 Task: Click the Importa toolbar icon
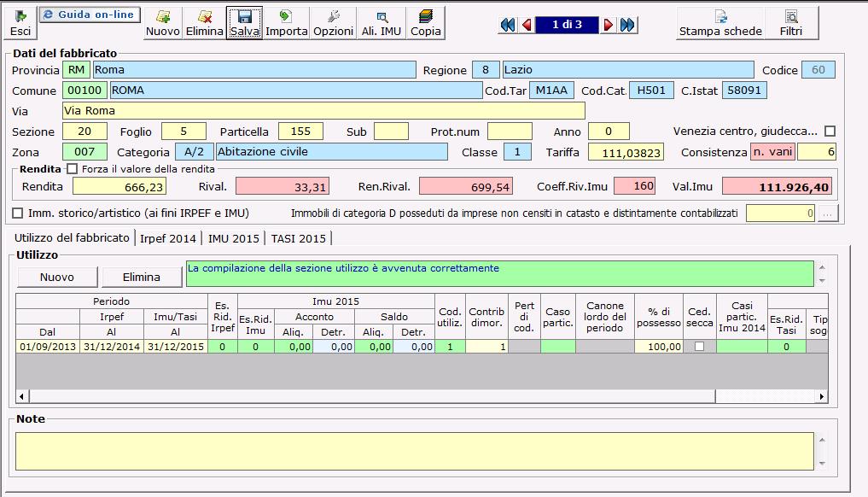click(286, 23)
